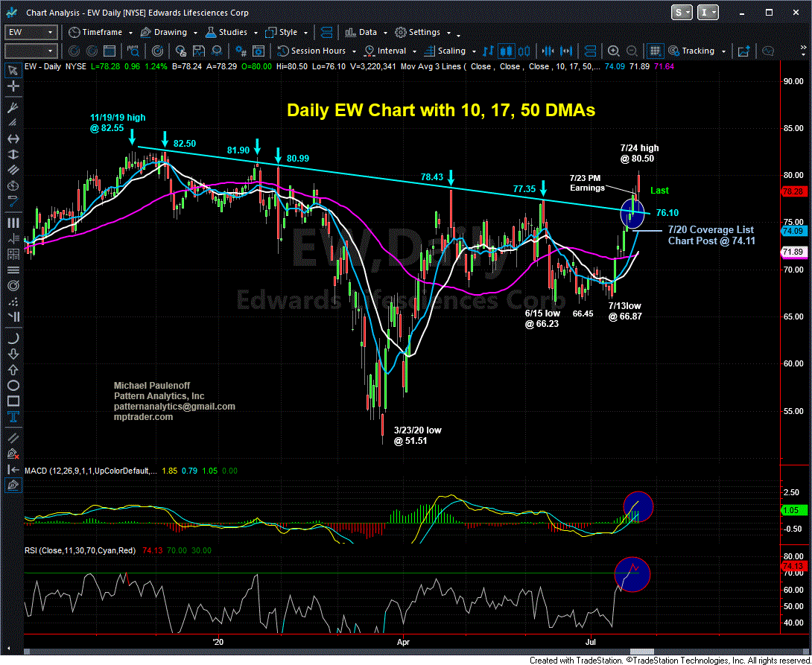
Task: Click the remove drawing objects icon
Action: tap(13, 454)
